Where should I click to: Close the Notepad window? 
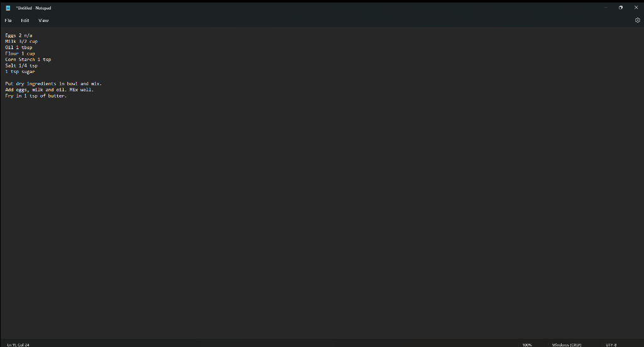[x=636, y=8]
